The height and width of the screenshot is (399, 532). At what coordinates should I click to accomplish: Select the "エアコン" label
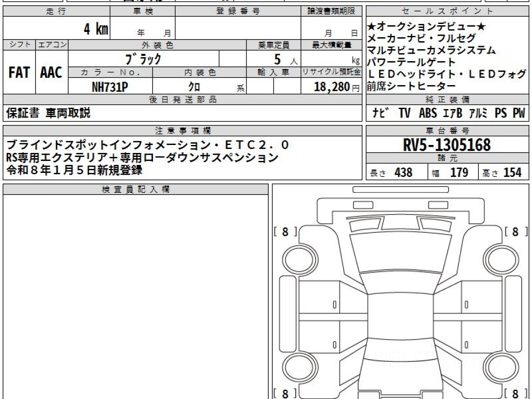[x=52, y=45]
